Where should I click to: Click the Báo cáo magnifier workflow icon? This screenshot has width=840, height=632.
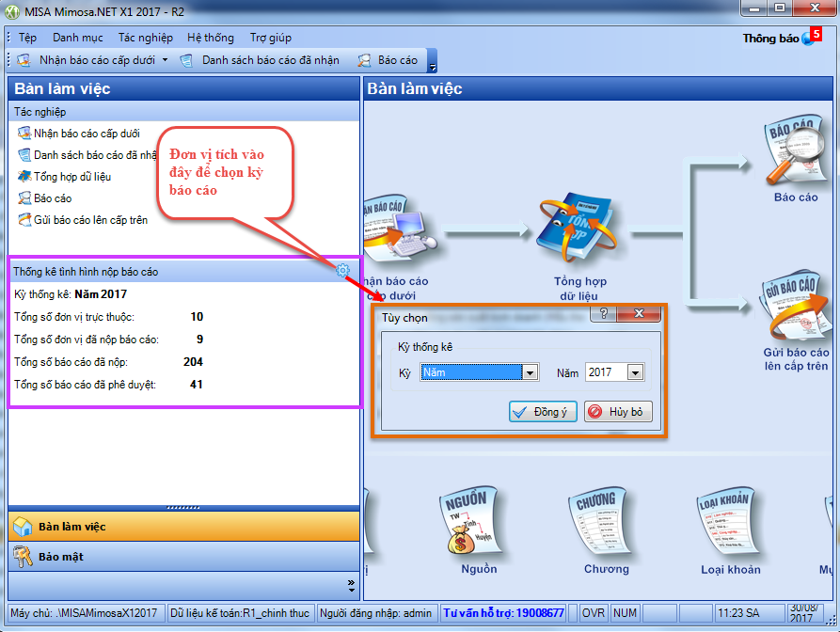[x=795, y=150]
